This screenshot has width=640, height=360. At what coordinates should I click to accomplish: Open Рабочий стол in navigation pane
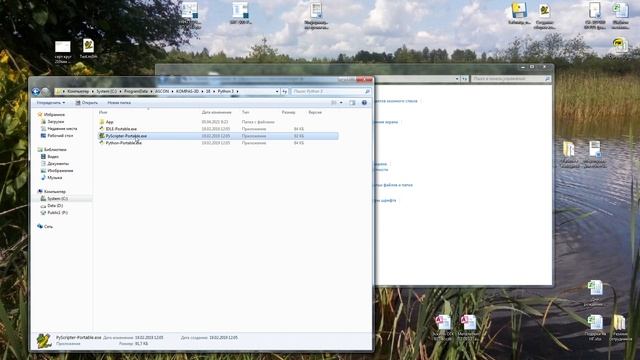click(60, 136)
